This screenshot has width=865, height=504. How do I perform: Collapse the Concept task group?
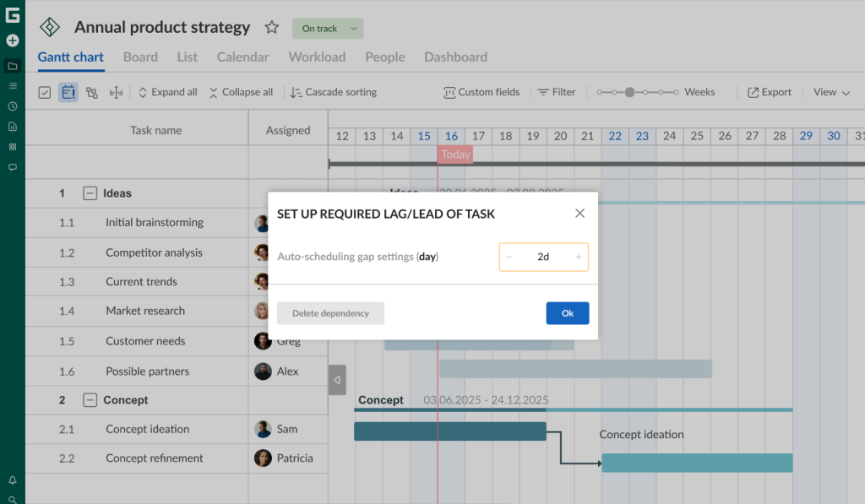tap(90, 400)
